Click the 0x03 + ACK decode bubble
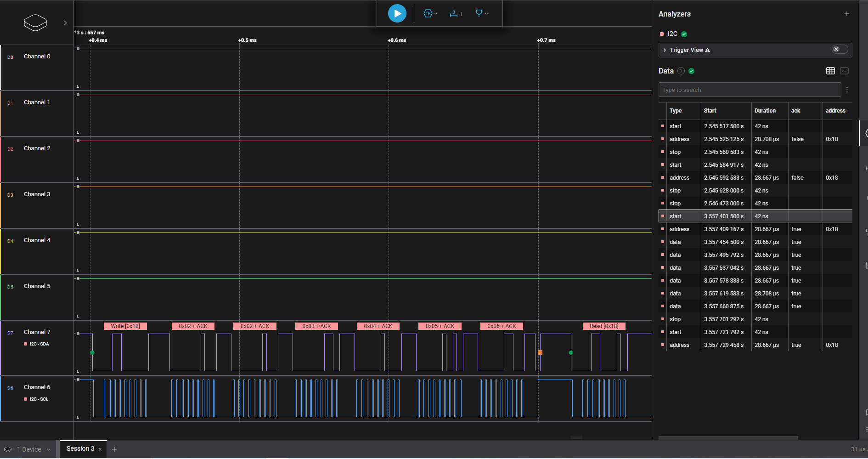This screenshot has height=459, width=868. click(x=316, y=326)
